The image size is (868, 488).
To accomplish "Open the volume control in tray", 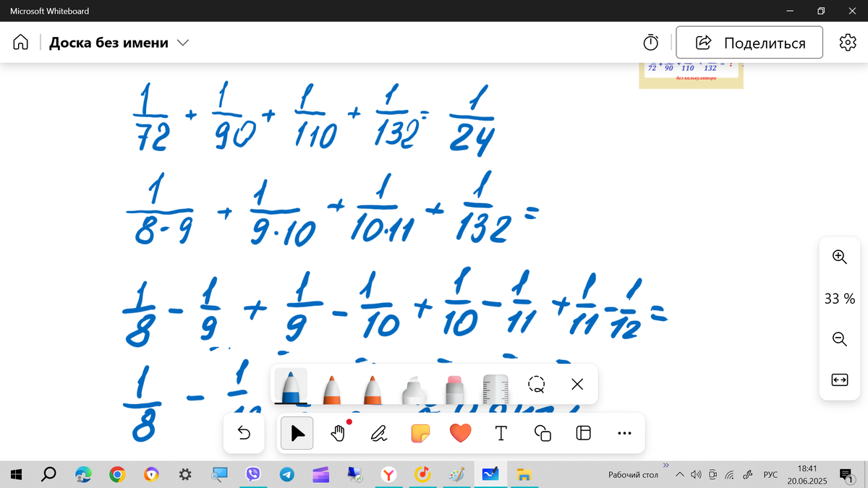I will pyautogui.click(x=697, y=475).
